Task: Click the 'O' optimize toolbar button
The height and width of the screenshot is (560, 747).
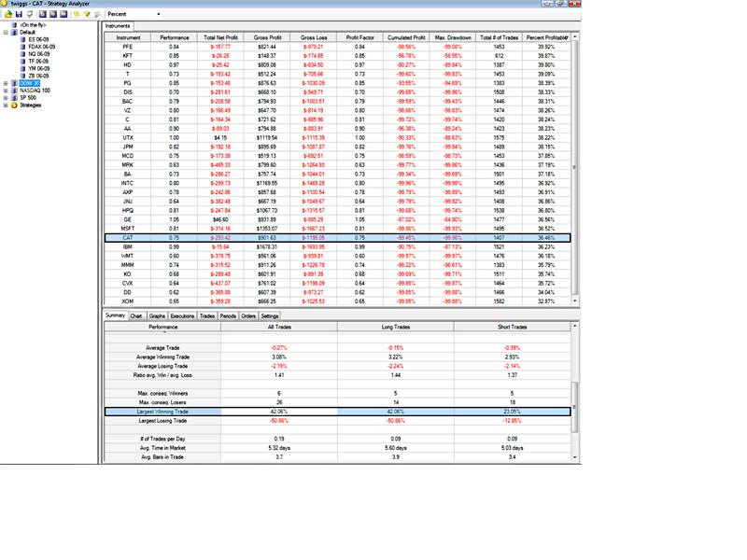Action: point(53,14)
